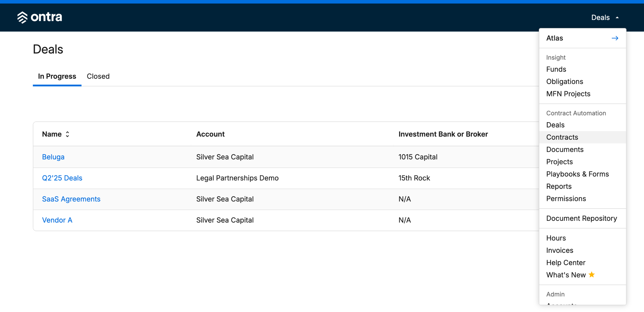Open the Beluga deal link
The height and width of the screenshot is (312, 644).
pos(53,157)
